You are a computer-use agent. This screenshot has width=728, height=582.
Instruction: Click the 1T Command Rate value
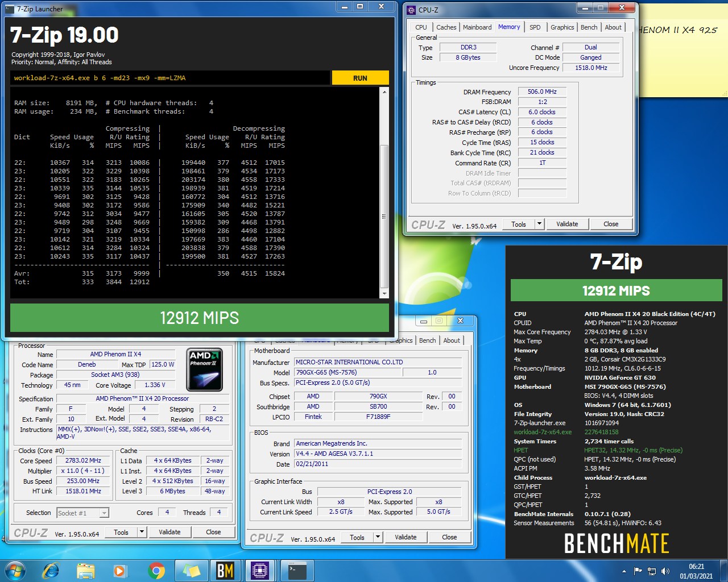click(x=542, y=163)
